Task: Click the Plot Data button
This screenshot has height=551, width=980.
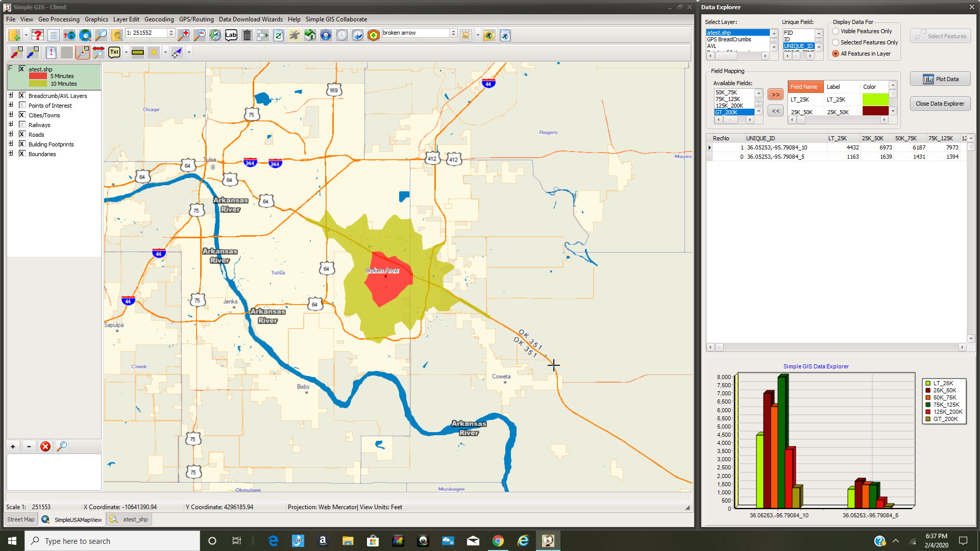Action: (940, 79)
